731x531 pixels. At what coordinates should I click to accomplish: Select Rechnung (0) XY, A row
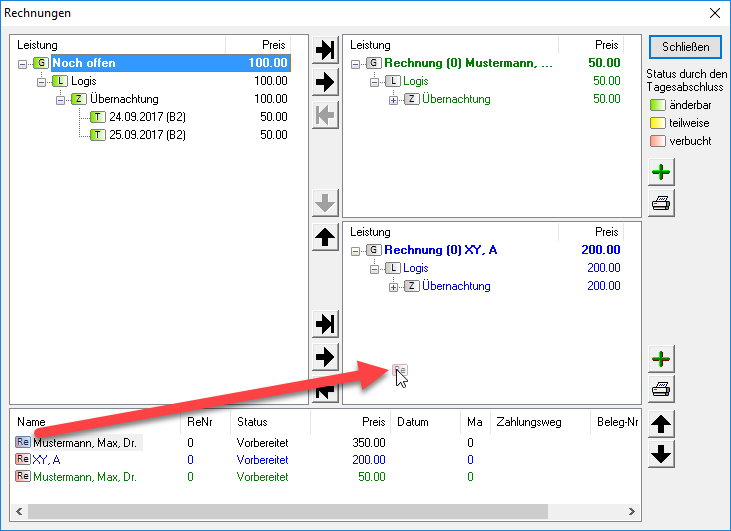click(441, 250)
